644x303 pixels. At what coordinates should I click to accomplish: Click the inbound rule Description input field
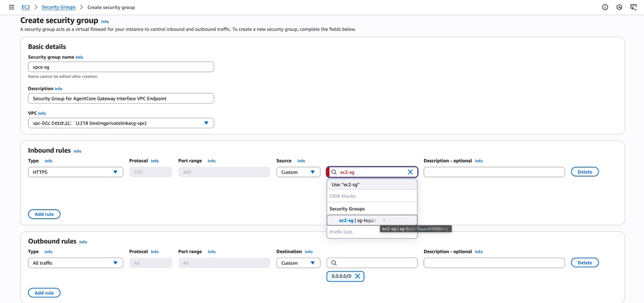494,172
